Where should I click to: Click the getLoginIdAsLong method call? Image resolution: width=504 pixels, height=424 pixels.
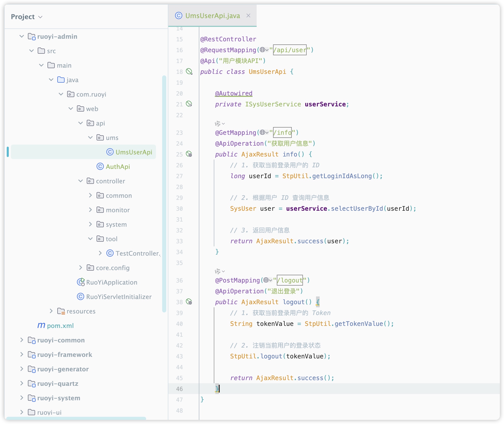pyautogui.click(x=342, y=176)
